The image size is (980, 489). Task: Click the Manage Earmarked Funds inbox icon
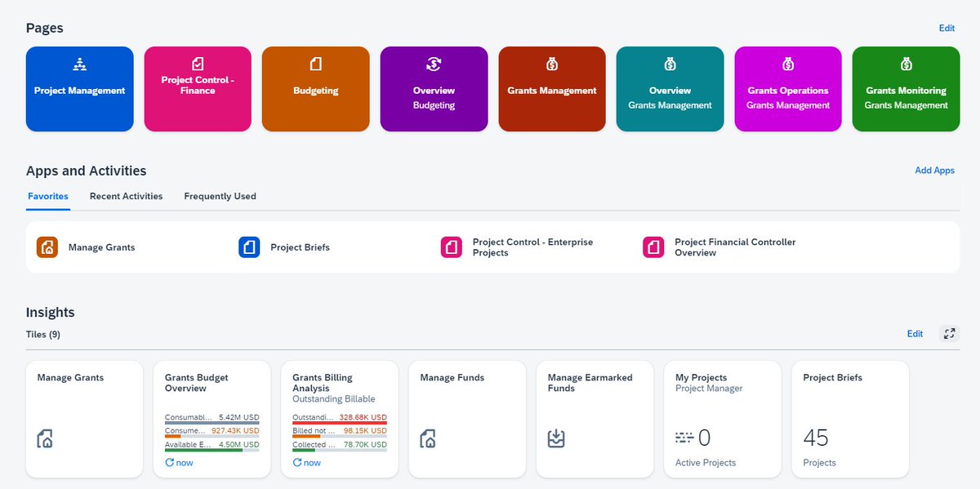556,438
